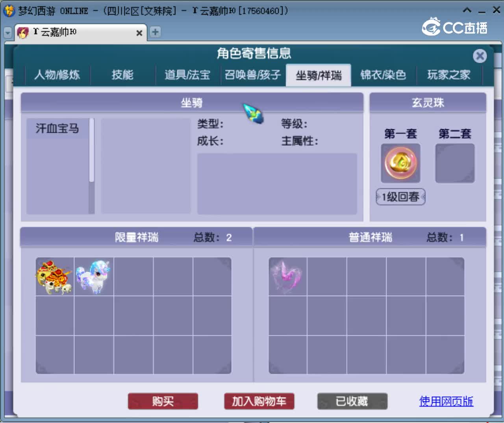The image size is (504, 423).
Task: Add a new tab with plus button
Action: [155, 32]
